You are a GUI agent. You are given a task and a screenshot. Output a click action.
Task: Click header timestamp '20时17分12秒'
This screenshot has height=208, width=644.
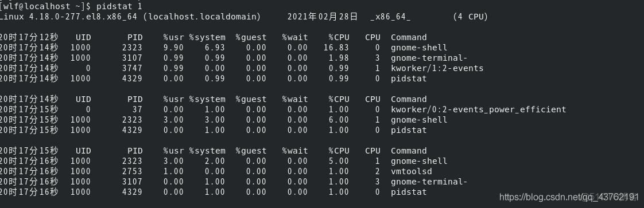click(x=29, y=37)
